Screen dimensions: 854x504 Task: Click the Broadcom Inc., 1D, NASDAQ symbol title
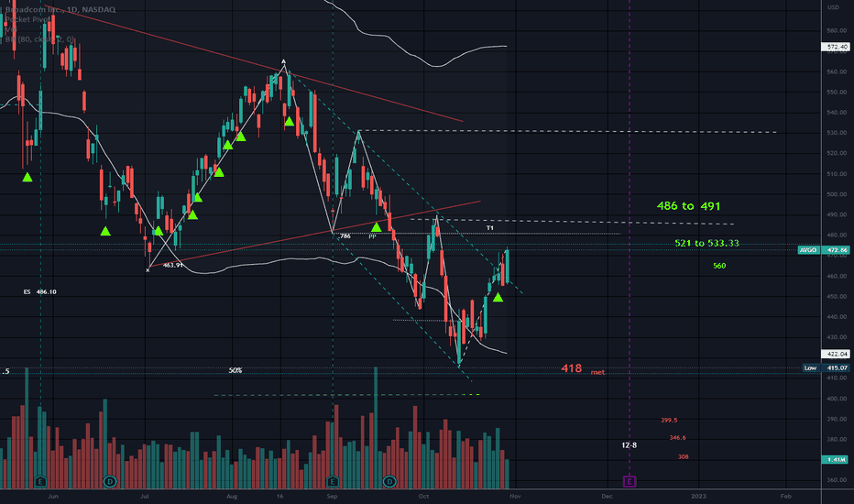coord(60,9)
